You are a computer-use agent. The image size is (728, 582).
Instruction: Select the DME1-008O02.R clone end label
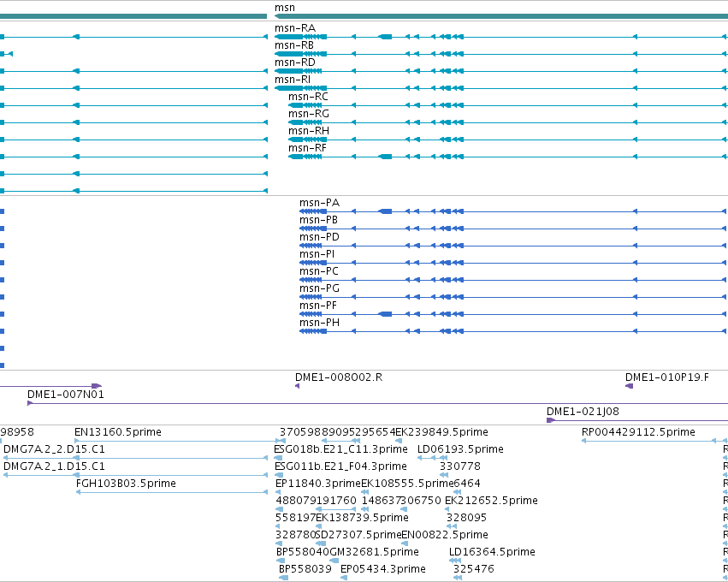(x=339, y=377)
